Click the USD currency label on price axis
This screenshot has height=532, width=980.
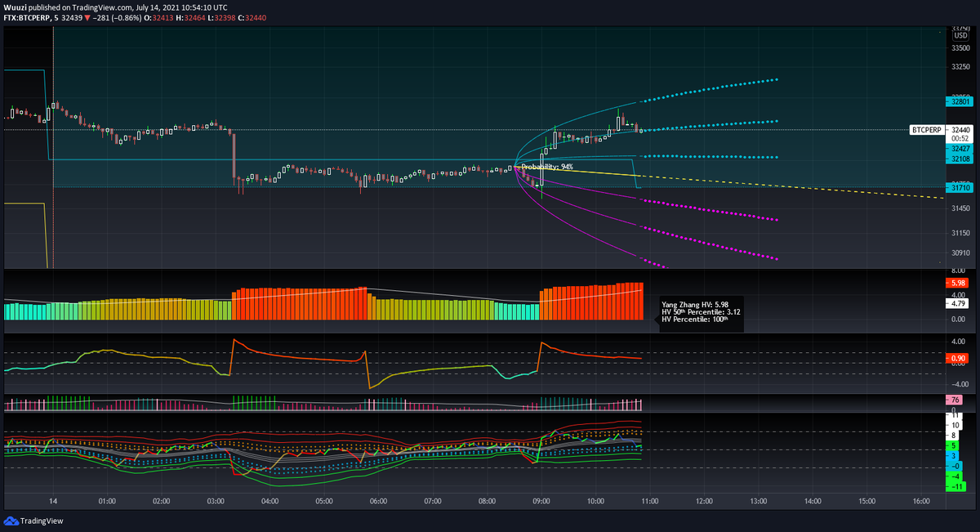click(960, 35)
